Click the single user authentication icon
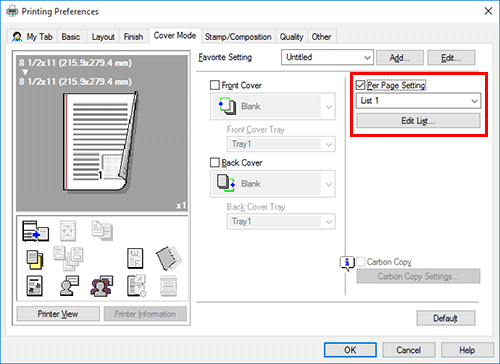The width and height of the screenshot is (500, 364). tap(69, 286)
